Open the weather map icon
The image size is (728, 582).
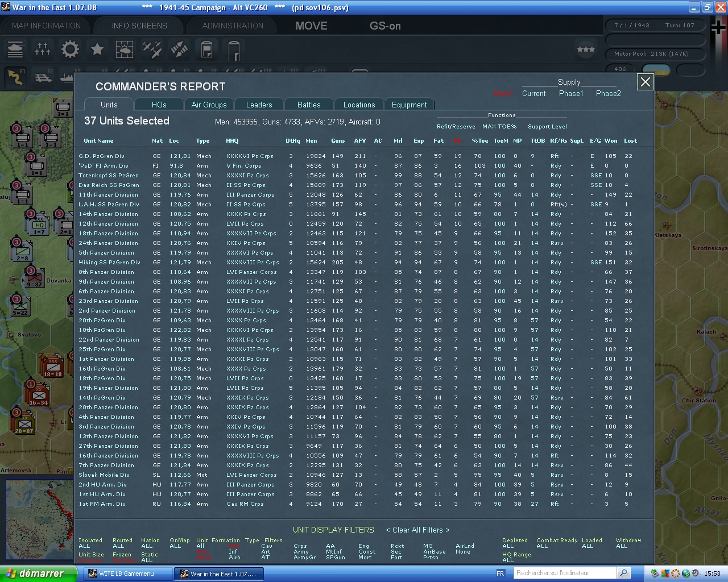[x=125, y=49]
